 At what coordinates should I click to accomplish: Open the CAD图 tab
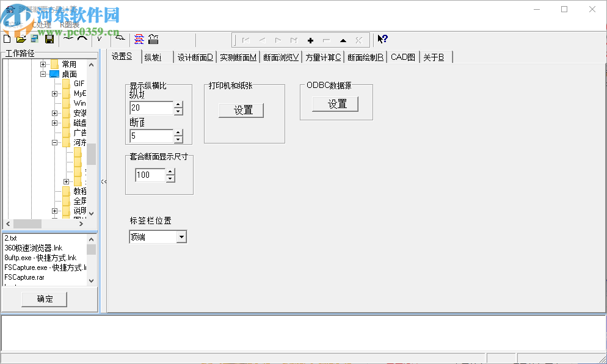(x=402, y=56)
